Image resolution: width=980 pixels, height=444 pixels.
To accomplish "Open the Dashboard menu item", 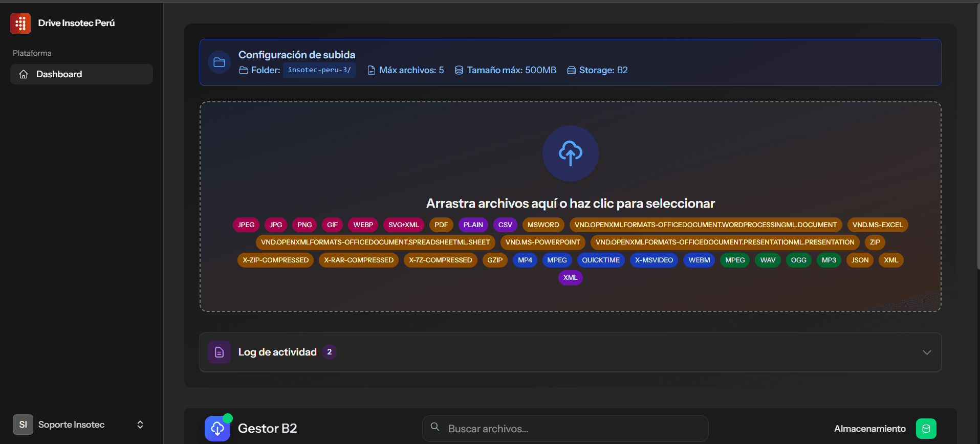I will coord(81,74).
